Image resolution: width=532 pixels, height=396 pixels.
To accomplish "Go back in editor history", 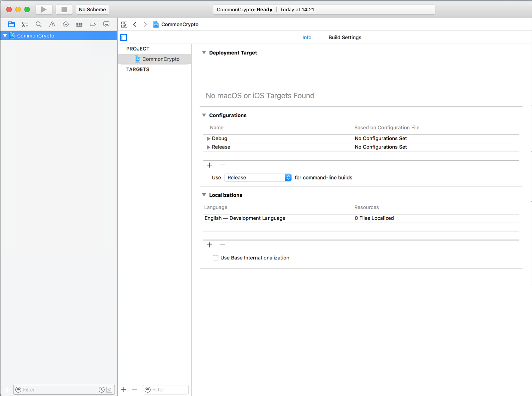I will point(135,25).
